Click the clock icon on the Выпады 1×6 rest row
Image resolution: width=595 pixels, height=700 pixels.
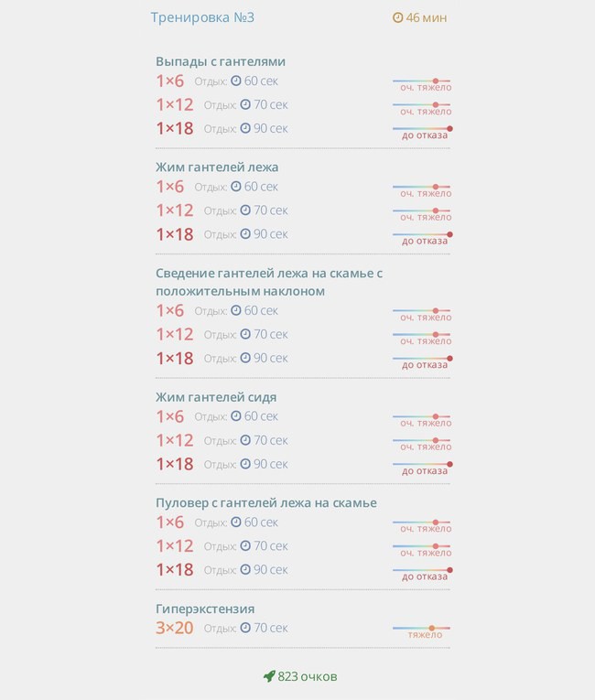[236, 81]
